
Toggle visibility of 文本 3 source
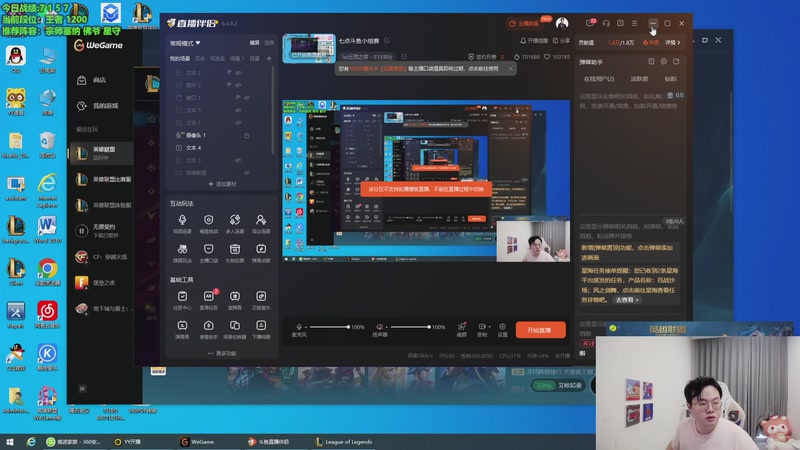238,160
